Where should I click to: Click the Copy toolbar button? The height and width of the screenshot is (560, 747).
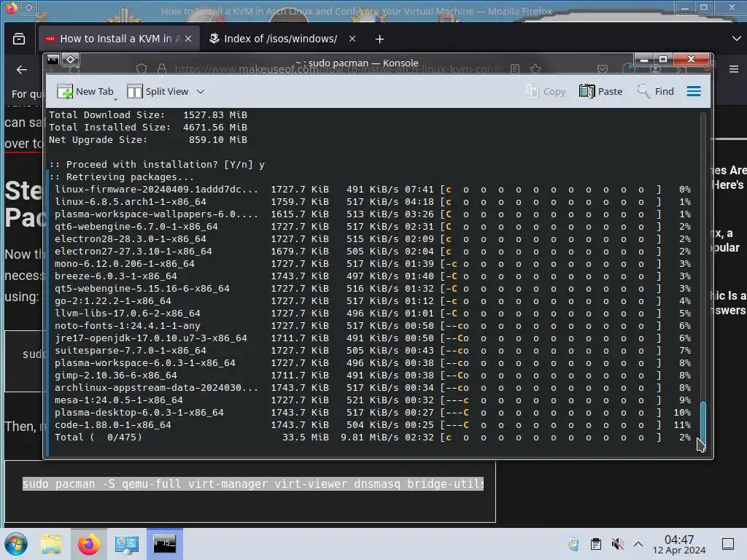tap(546, 91)
